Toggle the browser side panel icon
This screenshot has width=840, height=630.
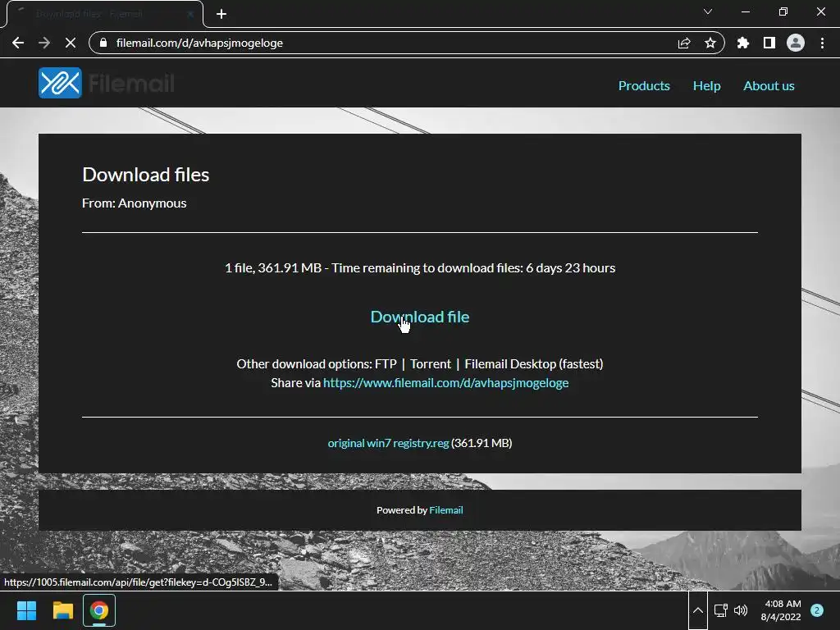click(x=769, y=43)
